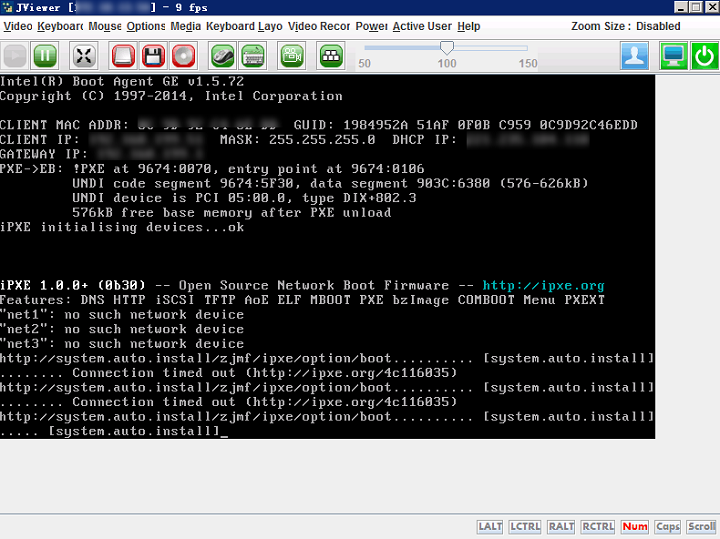
Task: Toggle the Caps lock indicator
Action: pyautogui.click(x=667, y=527)
